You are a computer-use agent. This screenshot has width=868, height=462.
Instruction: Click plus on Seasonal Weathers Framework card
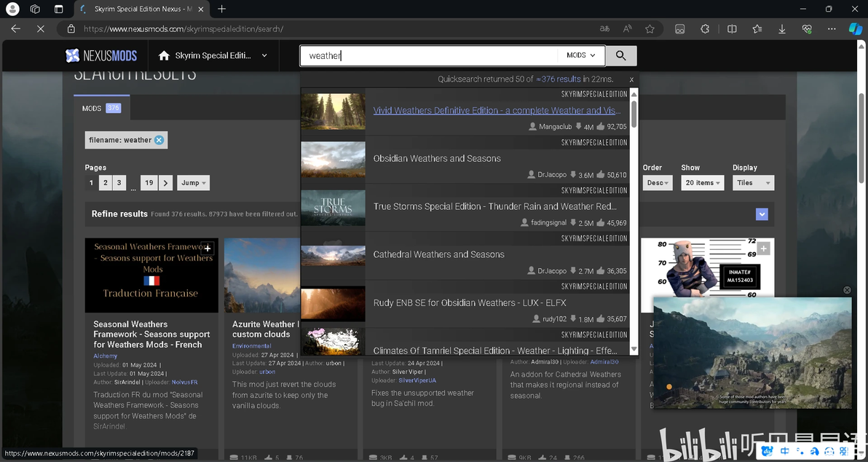tap(208, 248)
